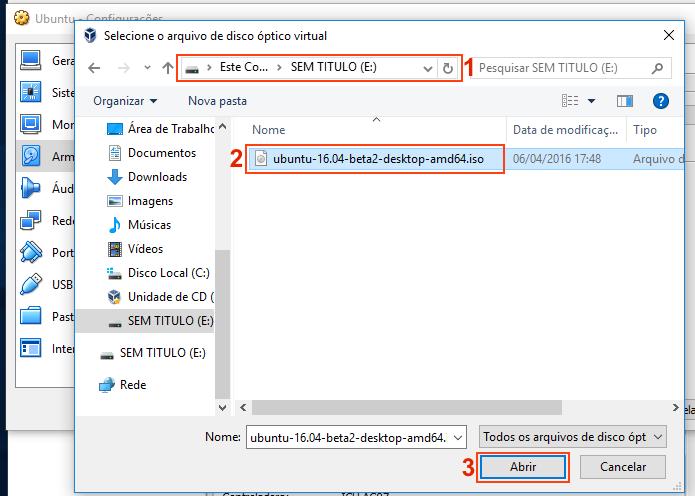
Task: Click the Abrir button
Action: [523, 467]
